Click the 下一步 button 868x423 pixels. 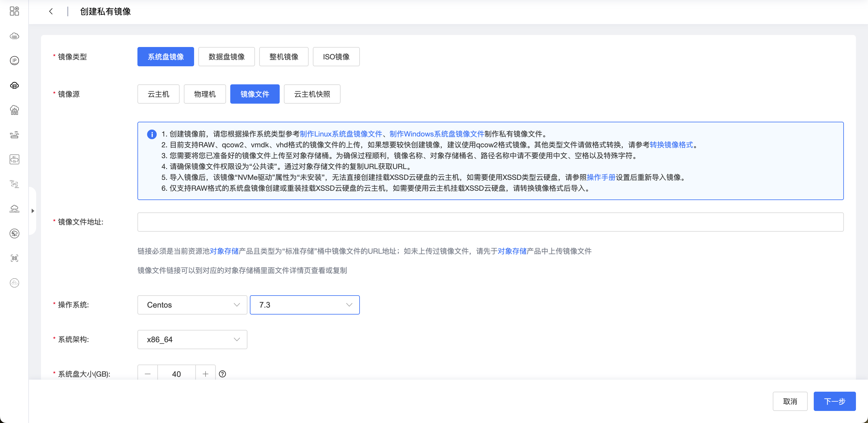point(834,401)
